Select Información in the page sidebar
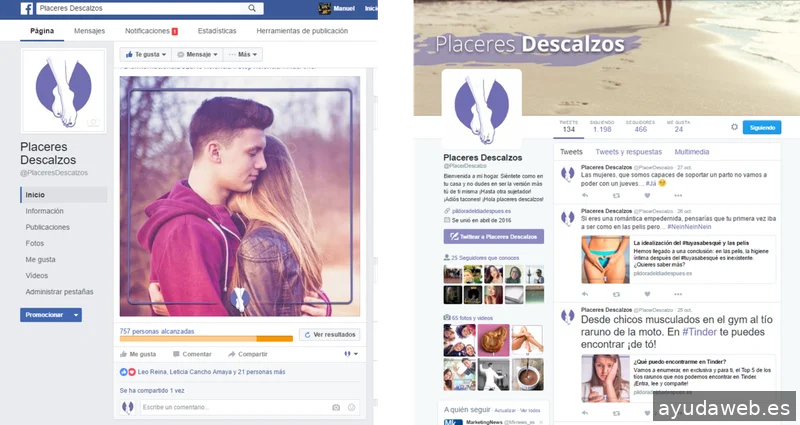 (44, 211)
